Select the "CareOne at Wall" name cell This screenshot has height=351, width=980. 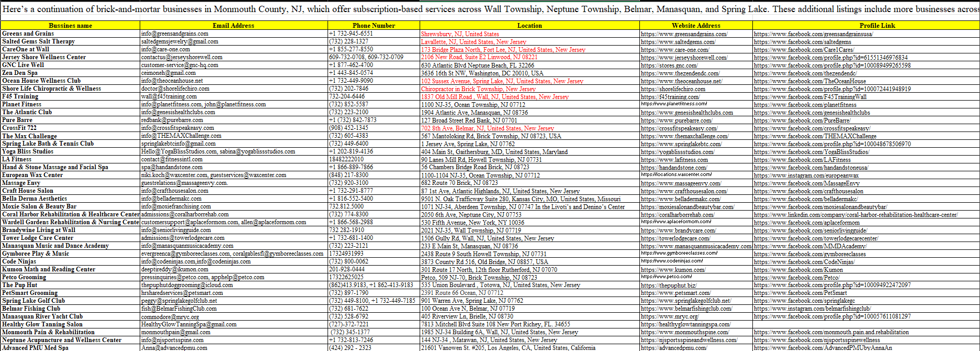(70, 49)
